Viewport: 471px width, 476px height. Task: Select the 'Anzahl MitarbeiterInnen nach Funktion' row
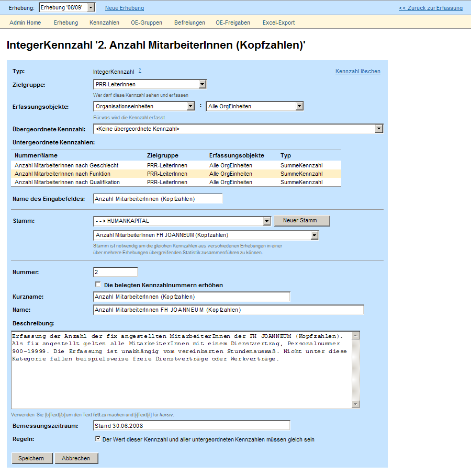tap(176, 174)
